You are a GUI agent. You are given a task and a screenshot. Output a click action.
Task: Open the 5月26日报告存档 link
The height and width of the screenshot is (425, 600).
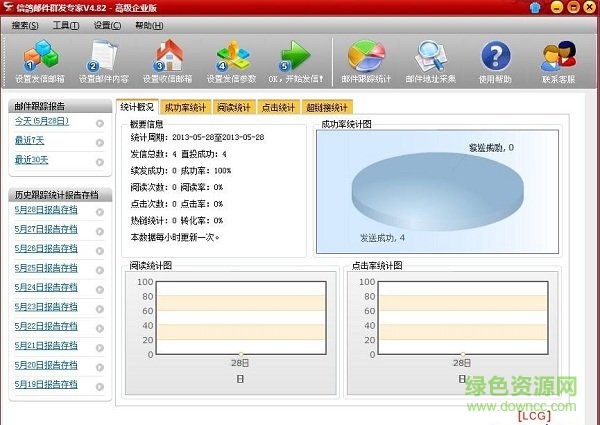click(x=46, y=249)
